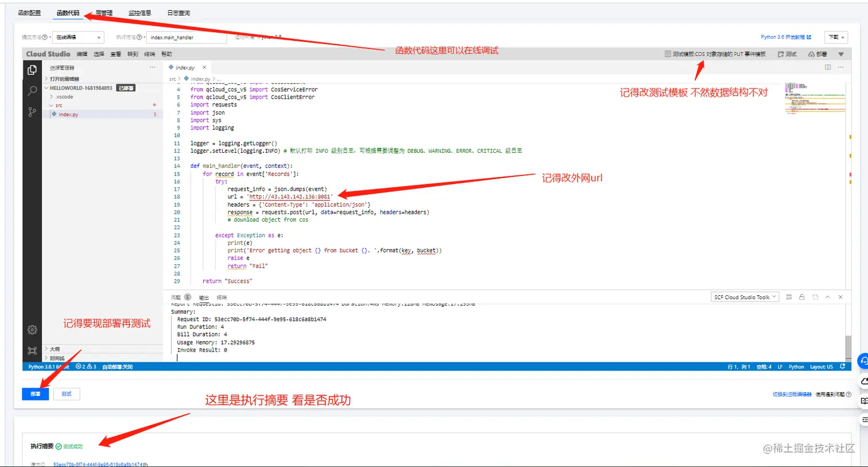
Task: Maximize the panel with the up chevron
Action: point(828,297)
